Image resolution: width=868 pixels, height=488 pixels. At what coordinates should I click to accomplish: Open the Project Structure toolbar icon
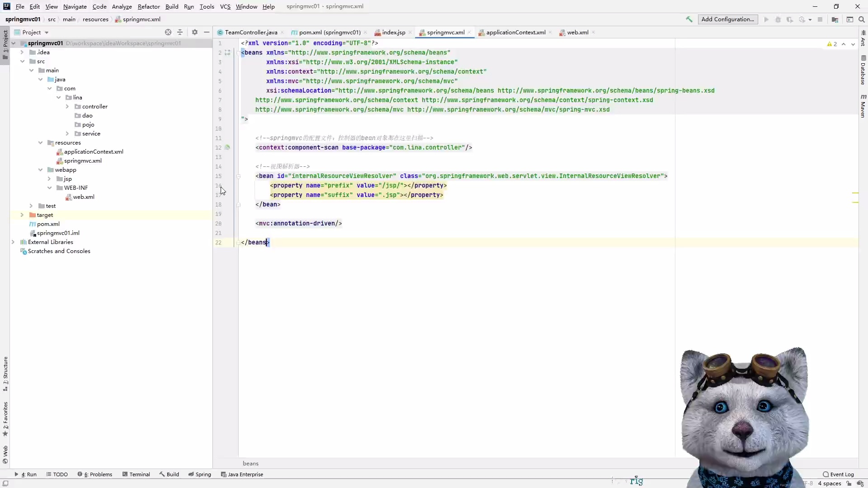pyautogui.click(x=835, y=19)
